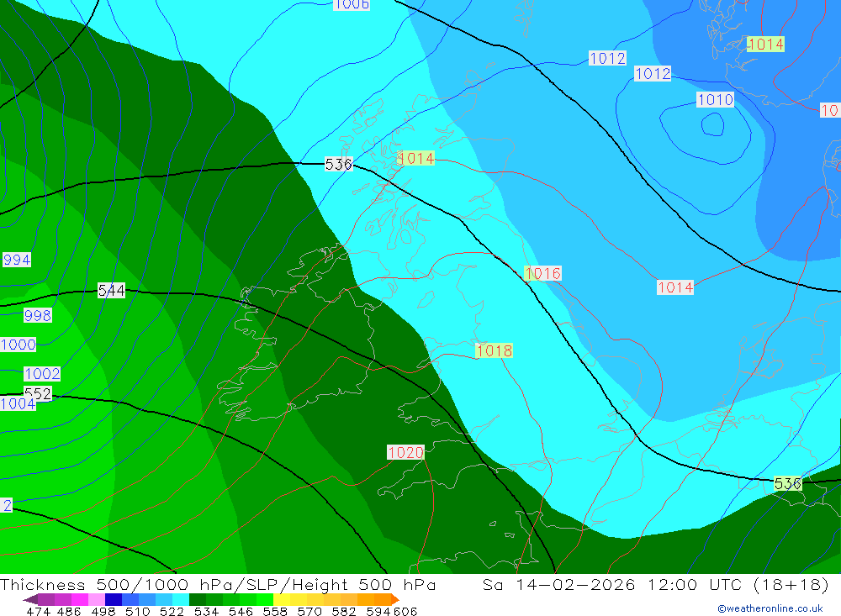
Task: Click the '(18+18)' forecast run text
Action: click(x=791, y=584)
